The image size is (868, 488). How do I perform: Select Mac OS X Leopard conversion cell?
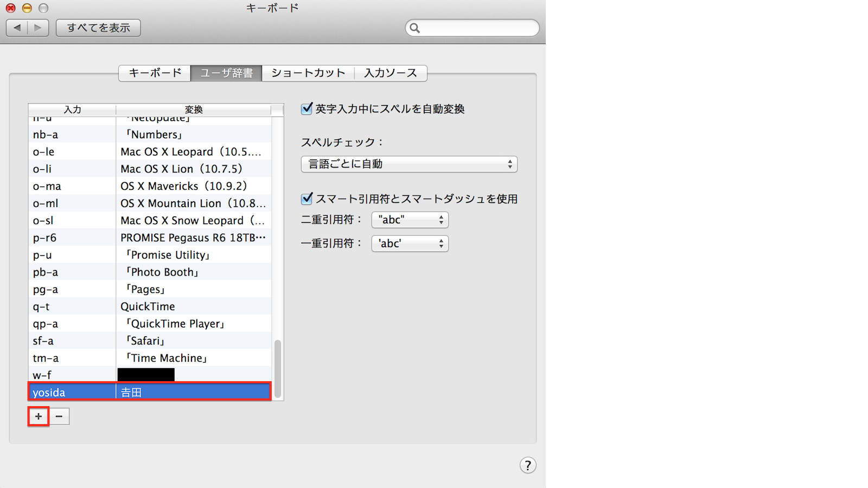194,152
